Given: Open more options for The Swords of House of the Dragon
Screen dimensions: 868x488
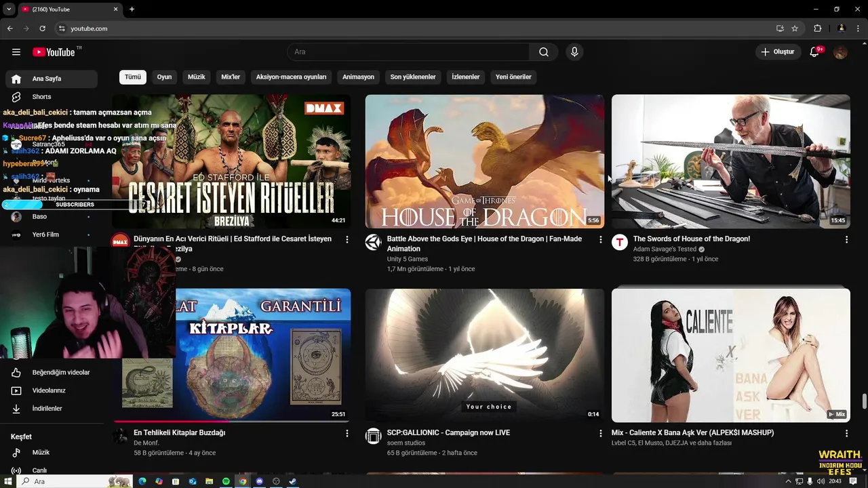Looking at the screenshot, I should tap(846, 240).
